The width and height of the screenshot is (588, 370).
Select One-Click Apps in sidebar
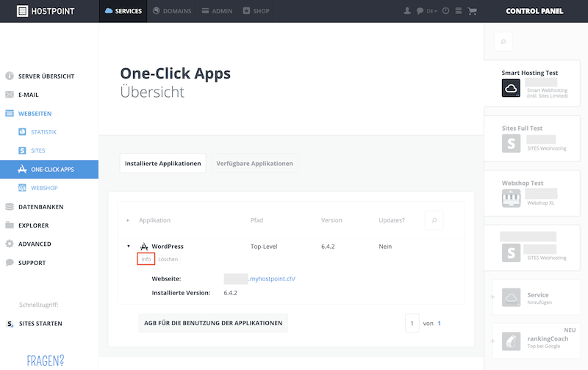(x=49, y=170)
